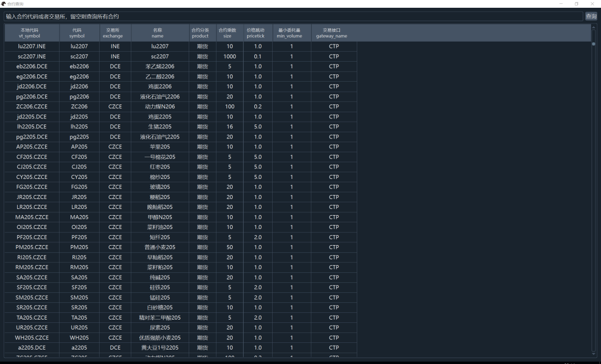
Task: Select cell lu2207.INE
Action: coord(32,46)
